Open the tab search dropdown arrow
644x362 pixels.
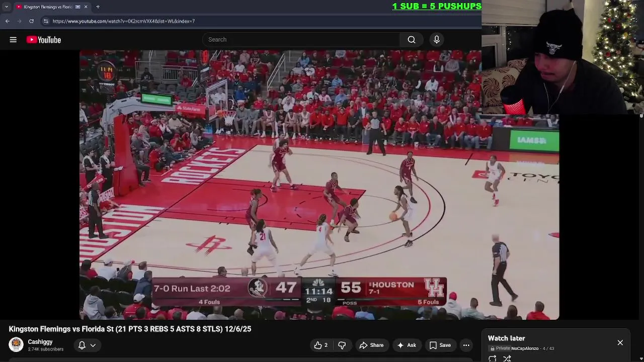7,7
